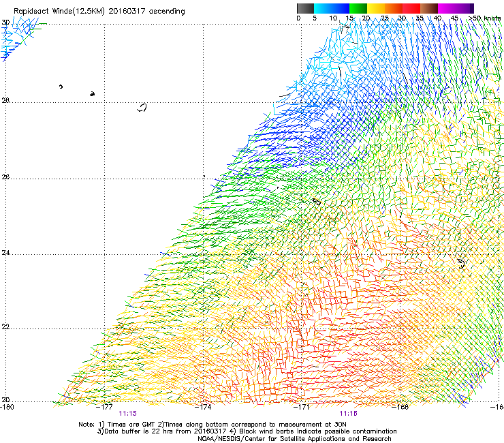Click the '40' legend scale label

(x=437, y=18)
